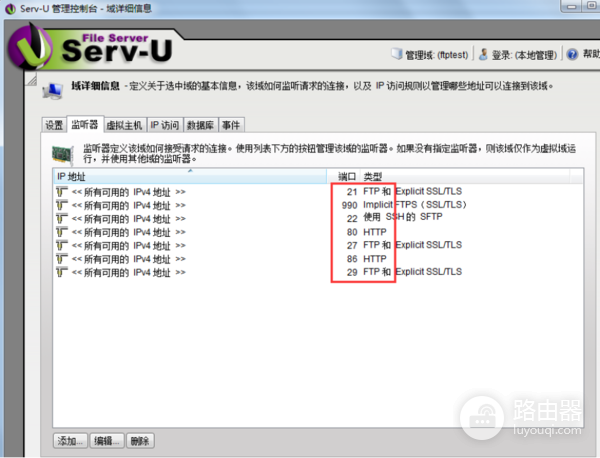Select the port 80 HTTP row
Screen dimensions: 600x458
[318, 231]
